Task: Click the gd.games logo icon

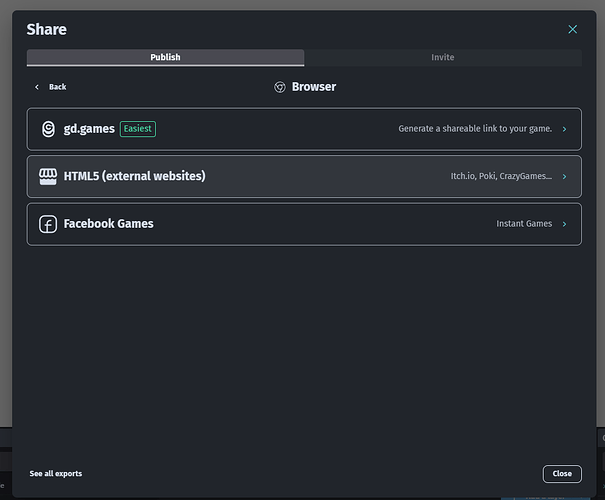Action: 48,129
